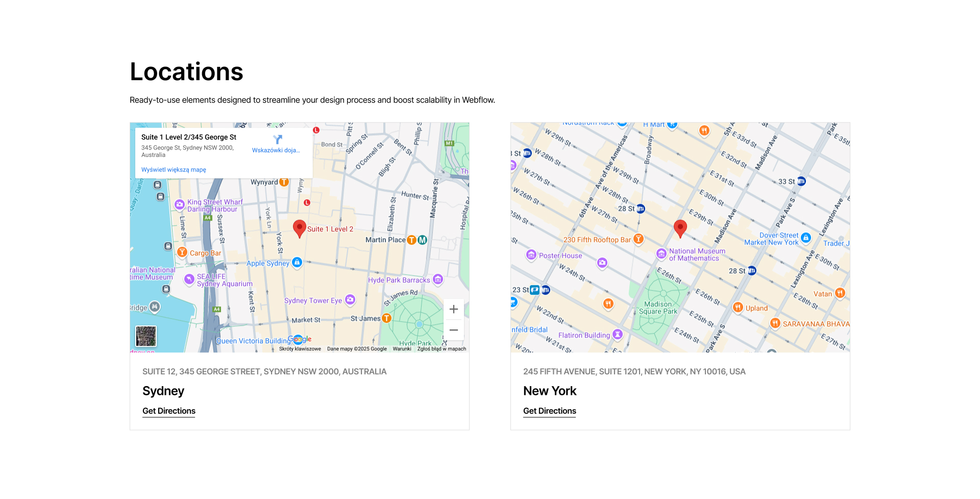Click New York address text above heading
Screen dimensions: 980x499
click(x=634, y=372)
